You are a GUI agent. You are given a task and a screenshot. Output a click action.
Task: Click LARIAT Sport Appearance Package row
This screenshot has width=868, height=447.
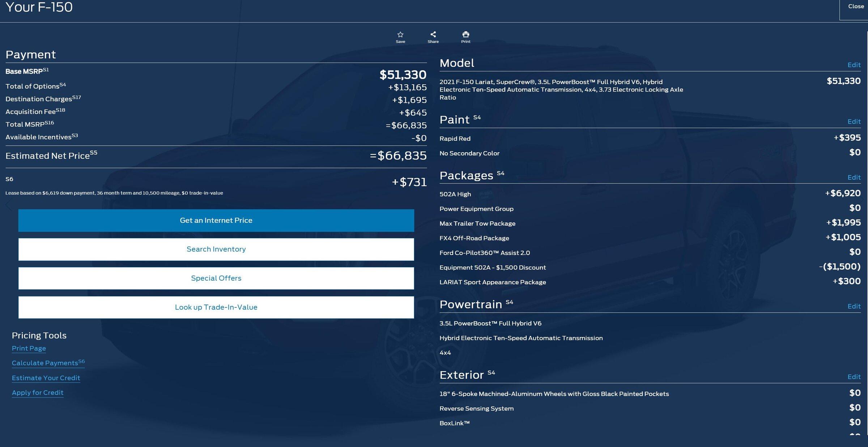(650, 282)
